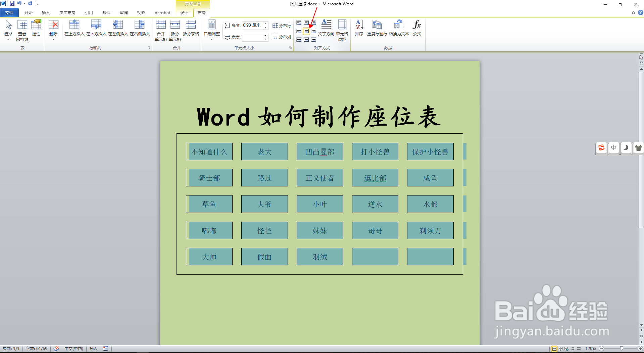
Task: Click 转换为文本 (Convert to Text)
Action: 399,28
